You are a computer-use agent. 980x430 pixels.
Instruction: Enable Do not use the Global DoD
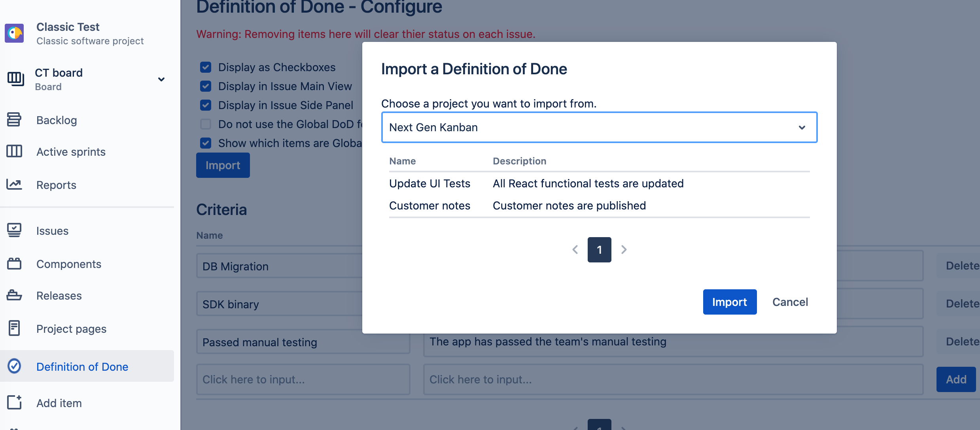(x=206, y=124)
